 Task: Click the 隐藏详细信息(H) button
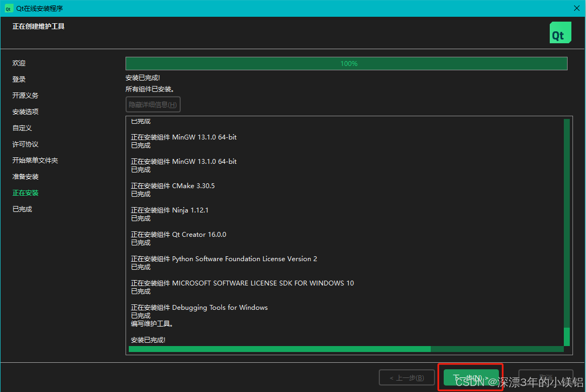(153, 104)
